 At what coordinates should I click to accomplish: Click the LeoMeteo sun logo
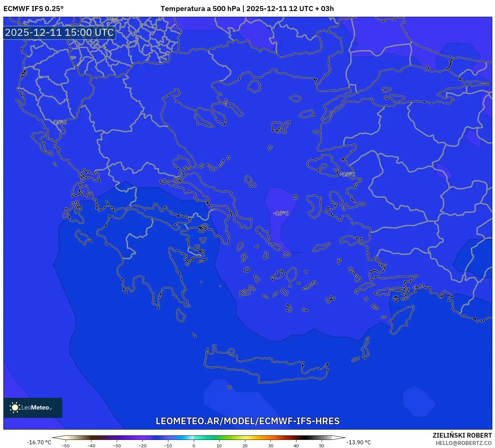click(15, 407)
